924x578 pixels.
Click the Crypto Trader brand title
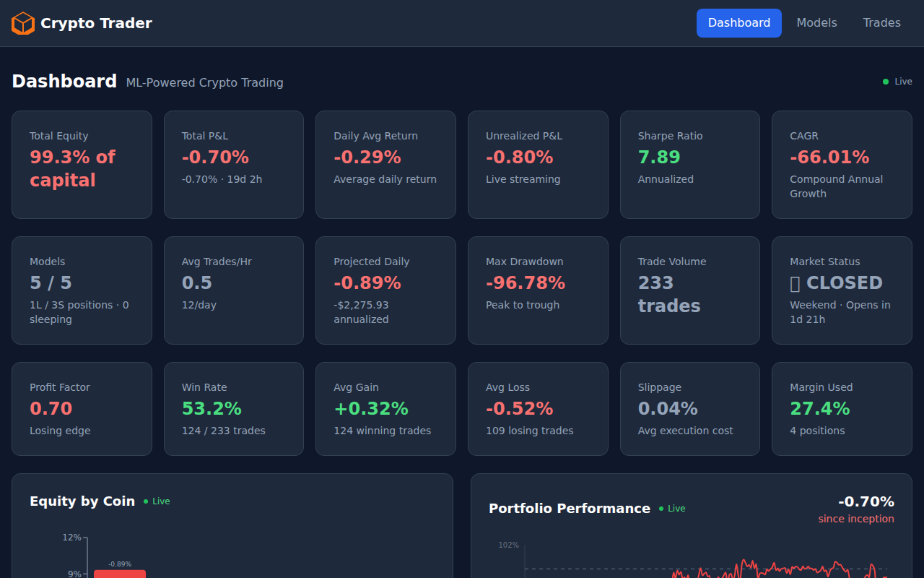[x=96, y=23]
